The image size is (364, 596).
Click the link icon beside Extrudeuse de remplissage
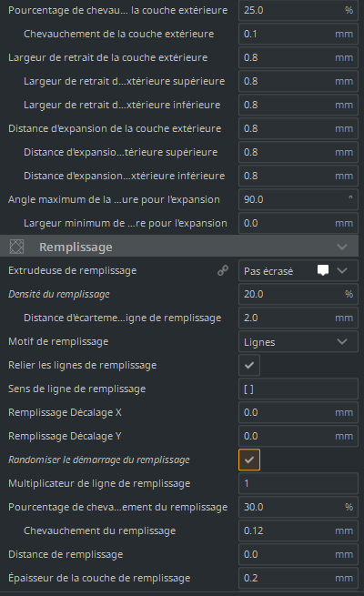click(x=223, y=270)
